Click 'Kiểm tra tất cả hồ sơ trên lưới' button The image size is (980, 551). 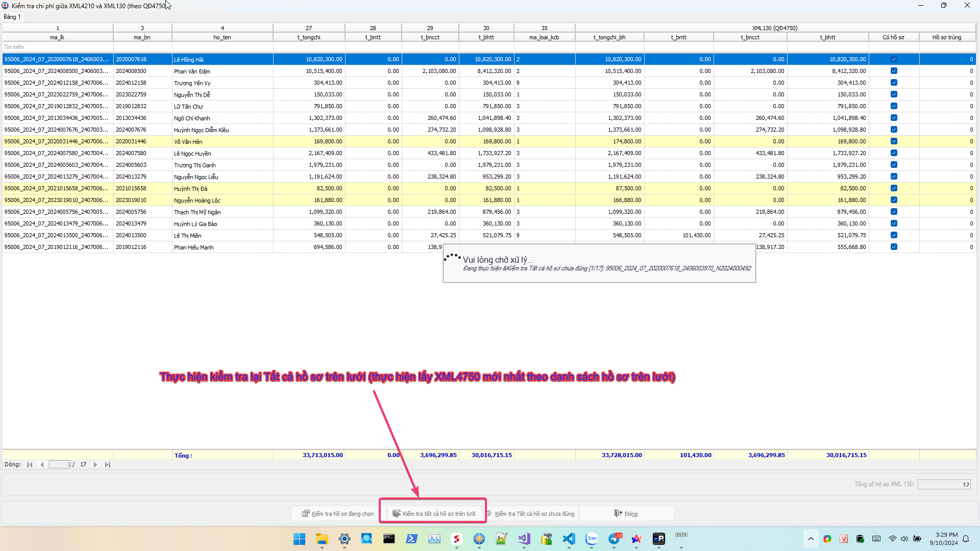point(434,514)
